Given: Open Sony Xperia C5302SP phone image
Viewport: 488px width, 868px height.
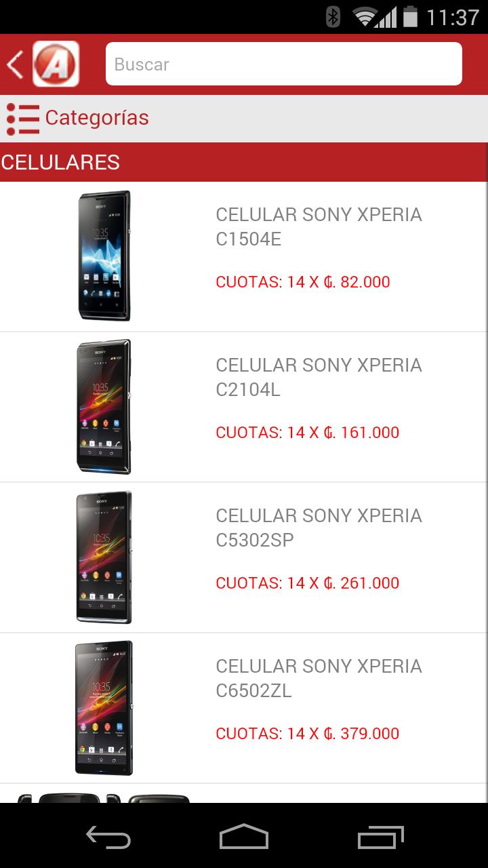Looking at the screenshot, I should pos(104,557).
